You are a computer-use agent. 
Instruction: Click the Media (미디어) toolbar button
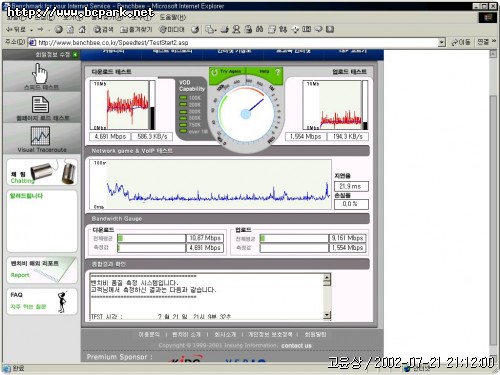(172, 29)
